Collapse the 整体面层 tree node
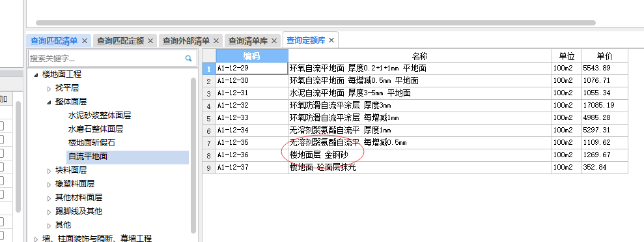 49,102
